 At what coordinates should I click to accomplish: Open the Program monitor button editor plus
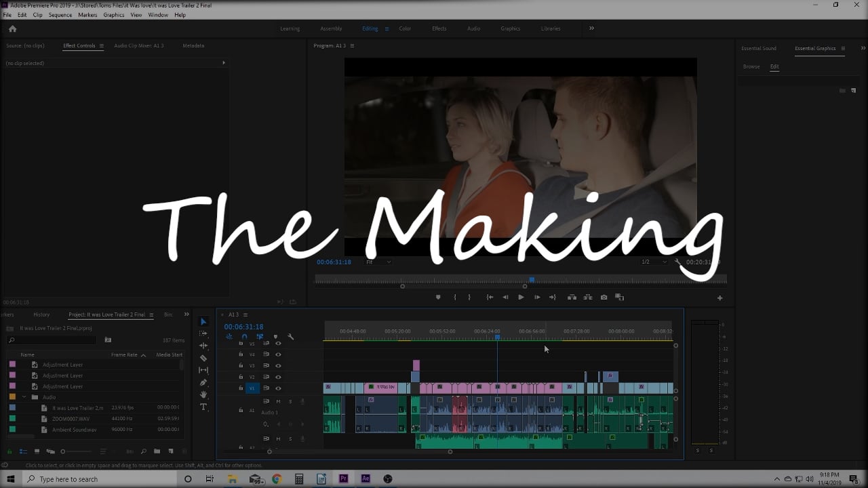(719, 298)
